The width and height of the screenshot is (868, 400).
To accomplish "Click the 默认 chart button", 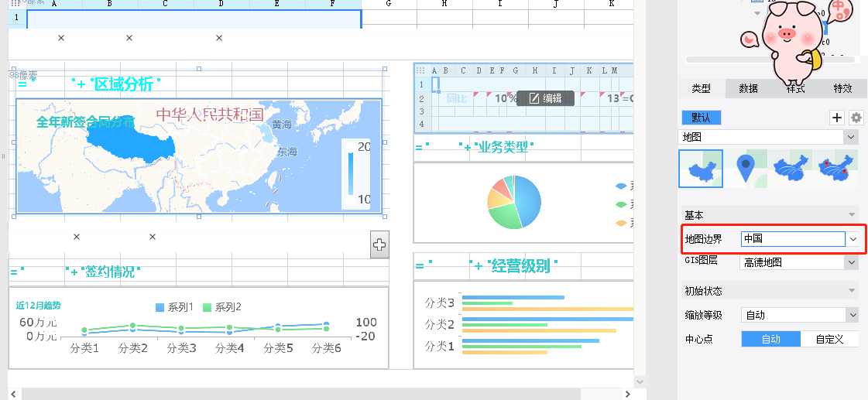I will (701, 118).
